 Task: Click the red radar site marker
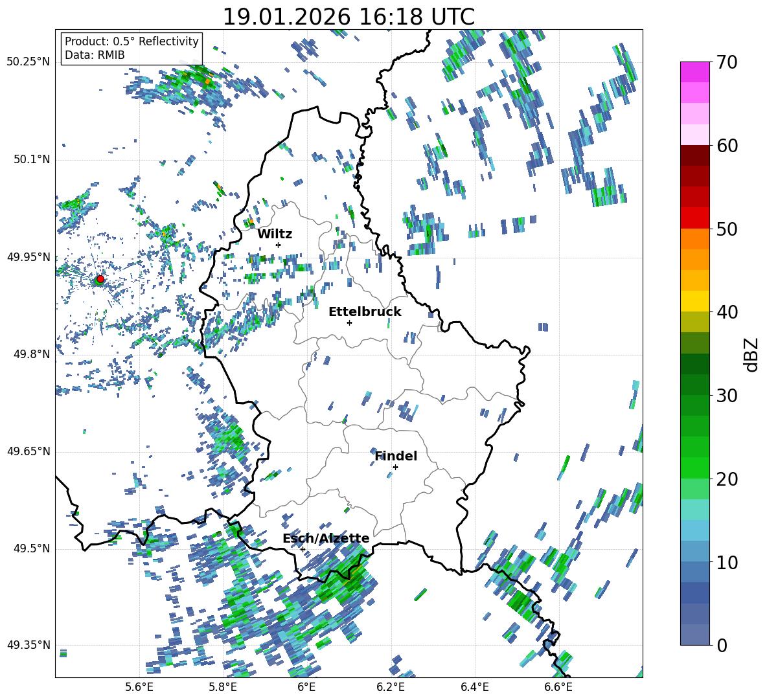[x=100, y=279]
